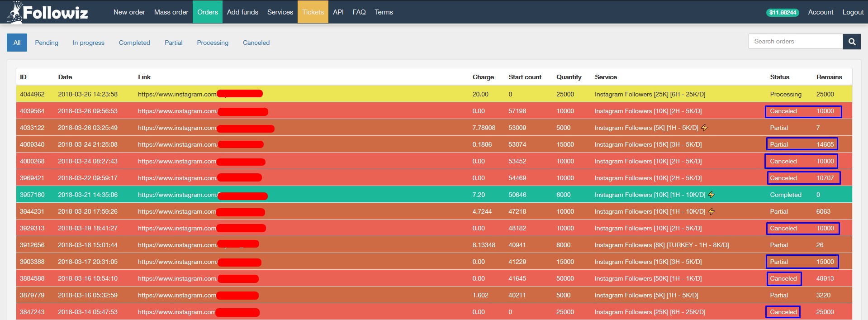Open Instagram link of order 3903388

click(199, 262)
